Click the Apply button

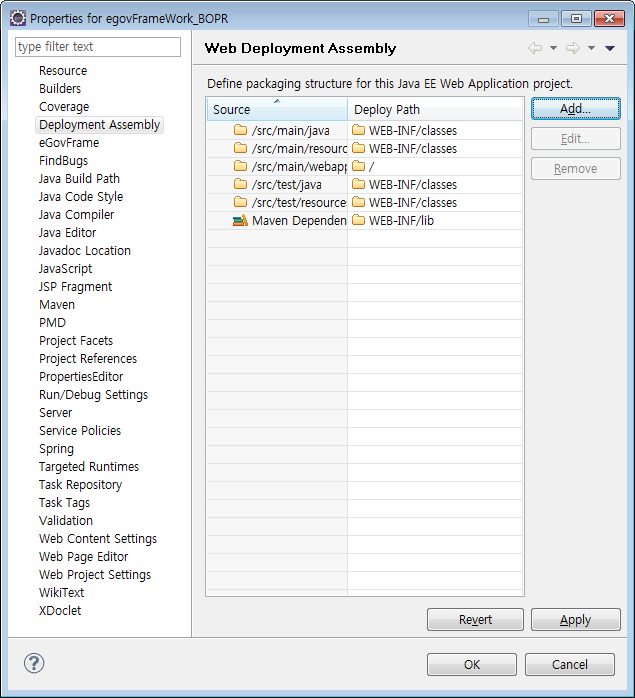pyautogui.click(x=575, y=620)
